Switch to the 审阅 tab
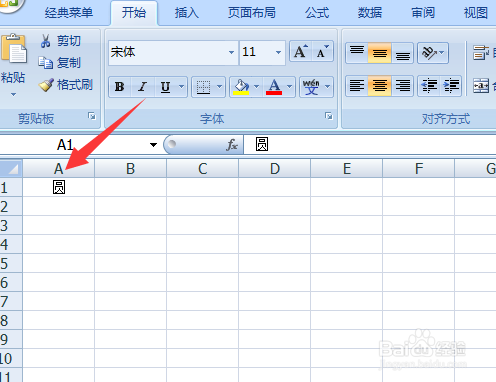The height and width of the screenshot is (382, 496). tap(423, 13)
